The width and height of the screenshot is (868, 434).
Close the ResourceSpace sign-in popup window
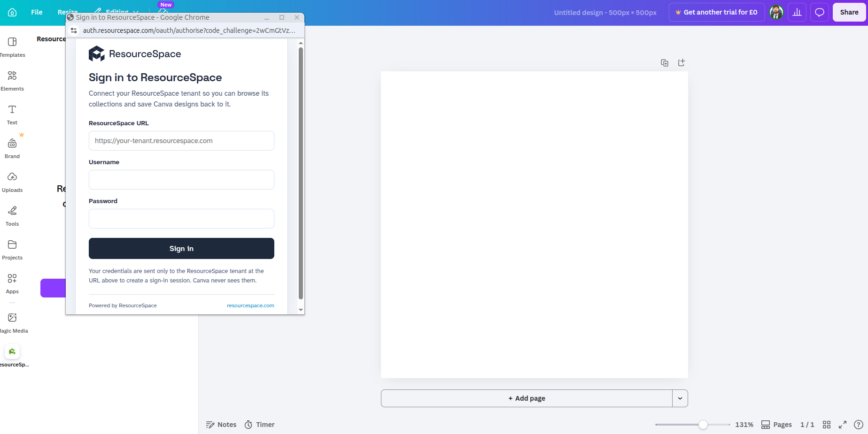pyautogui.click(x=297, y=17)
